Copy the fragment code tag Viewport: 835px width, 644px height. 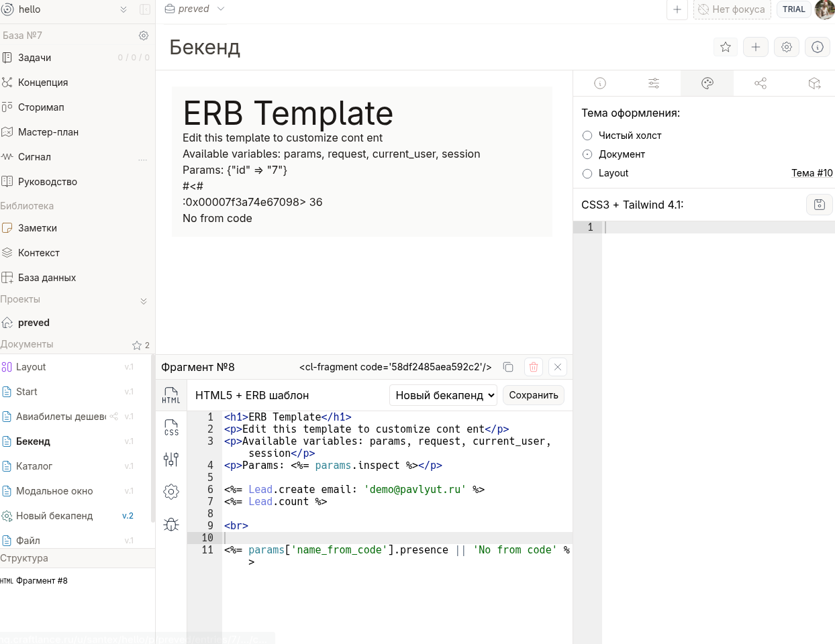[508, 367]
